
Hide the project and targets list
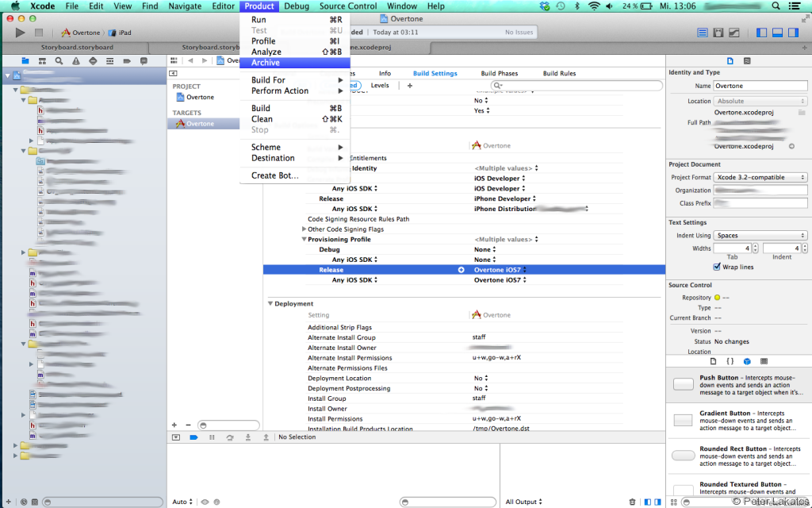click(173, 74)
